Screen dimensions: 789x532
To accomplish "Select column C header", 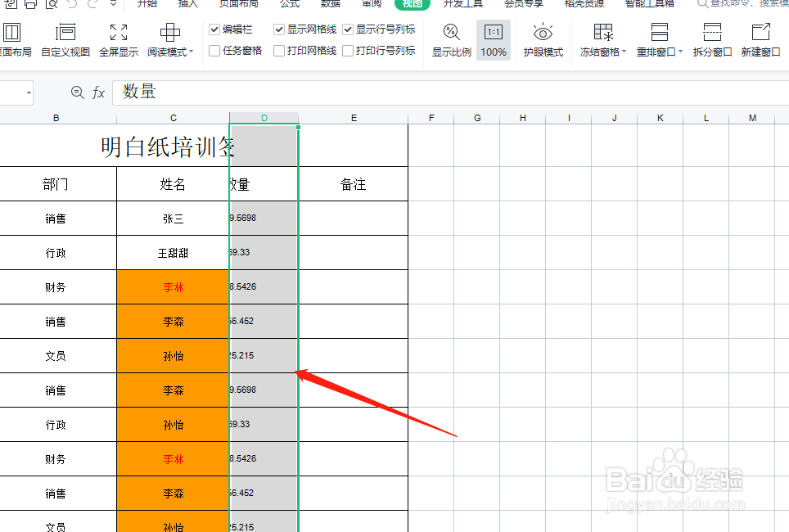I will click(173, 118).
